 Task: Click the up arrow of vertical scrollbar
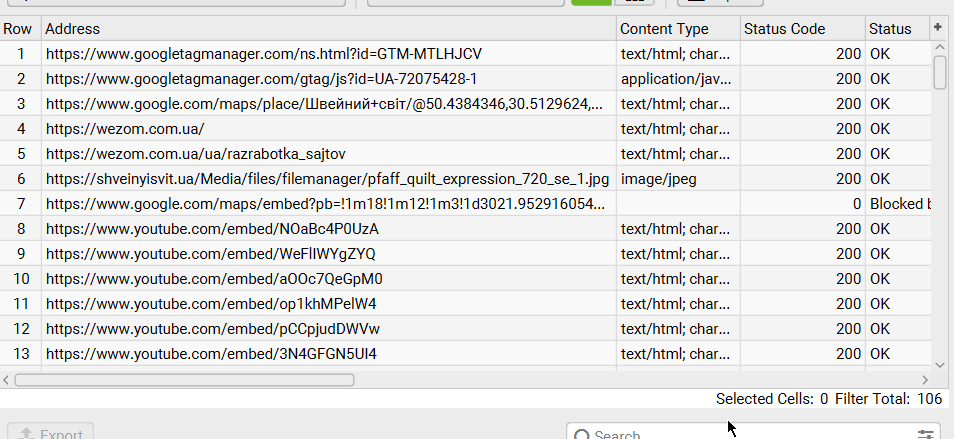939,47
